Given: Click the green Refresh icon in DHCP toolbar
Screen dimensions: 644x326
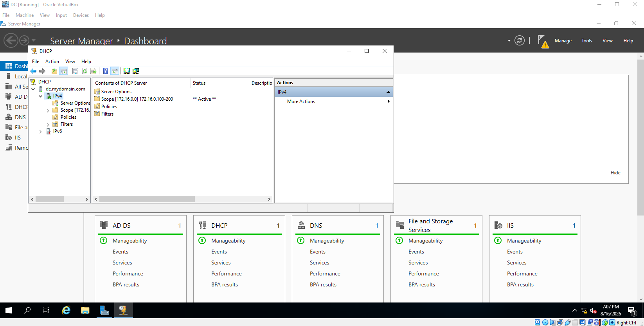Looking at the screenshot, I should (85, 71).
